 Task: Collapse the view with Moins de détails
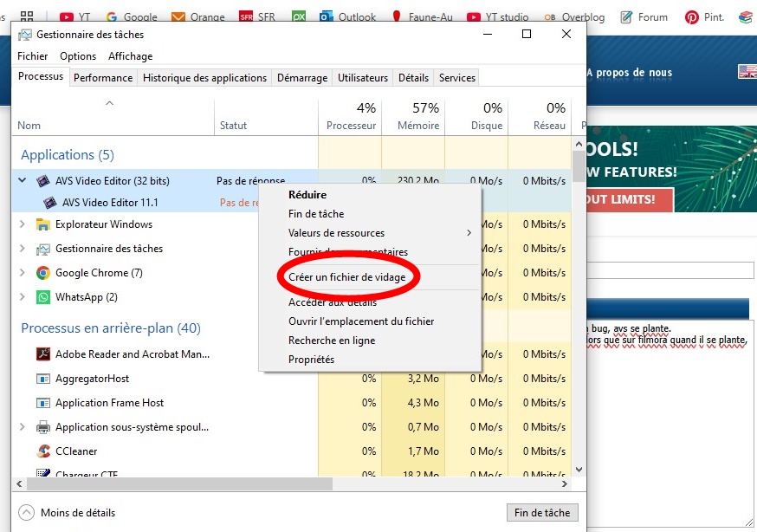tap(67, 513)
